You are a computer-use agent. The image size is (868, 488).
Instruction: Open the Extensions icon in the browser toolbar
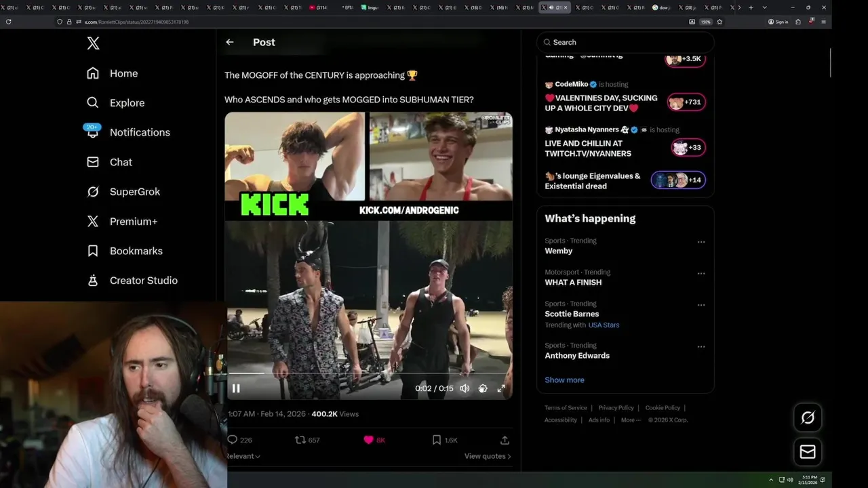click(x=798, y=22)
